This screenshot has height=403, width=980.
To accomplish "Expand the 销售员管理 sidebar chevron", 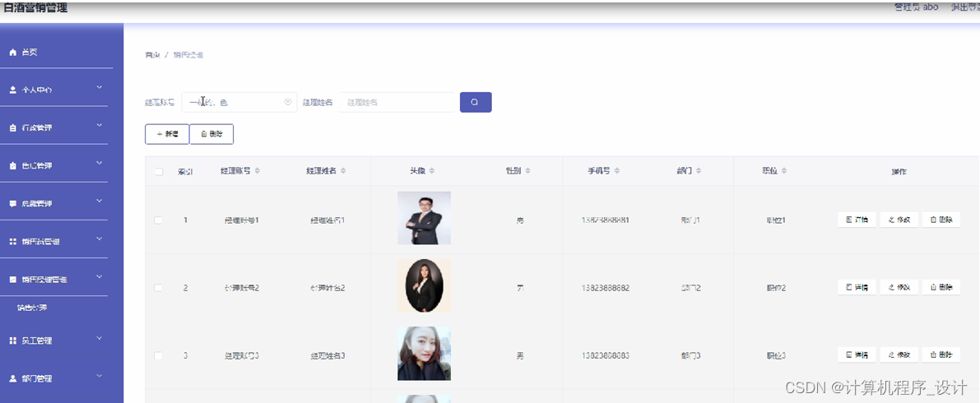I will [99, 239].
